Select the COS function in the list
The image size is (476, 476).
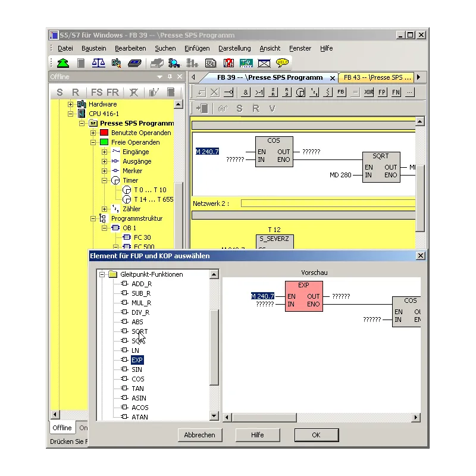(x=137, y=379)
